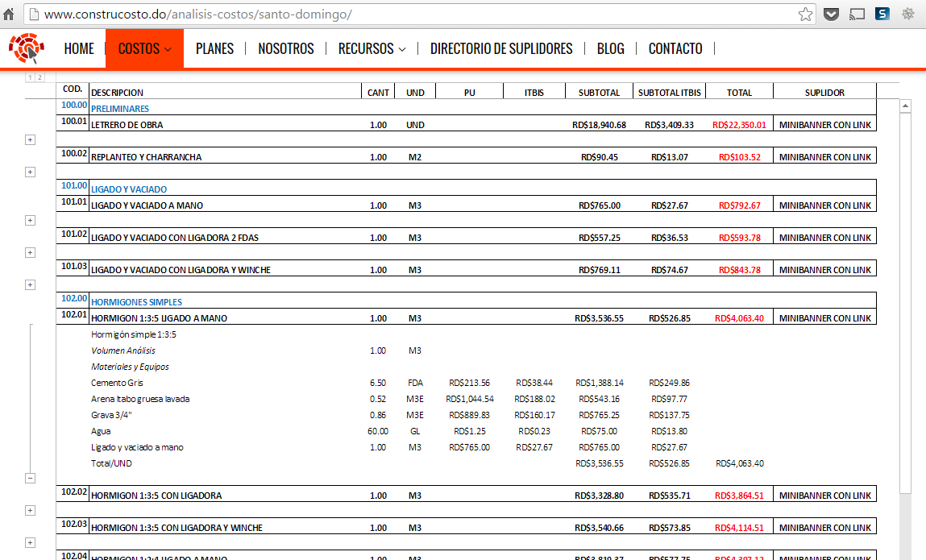Click the DESCRIPCION column header
Screen dimensions: 926x560
pyautogui.click(x=117, y=93)
